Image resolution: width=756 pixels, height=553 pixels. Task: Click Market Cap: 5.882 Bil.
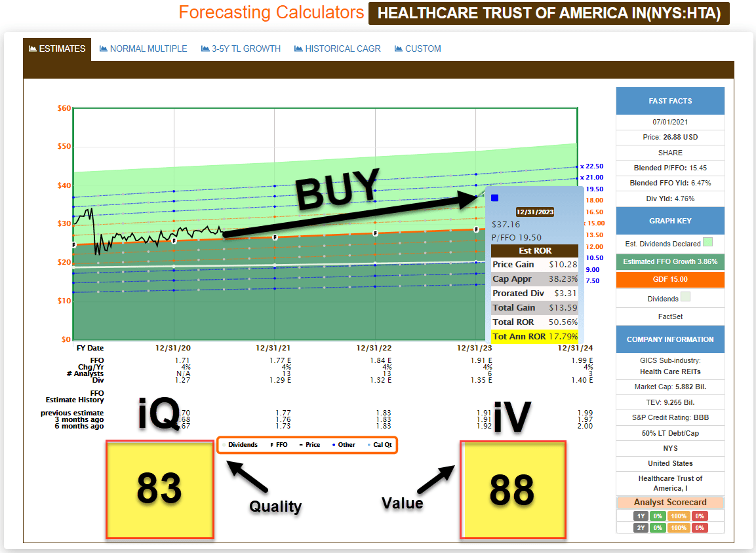coord(670,387)
